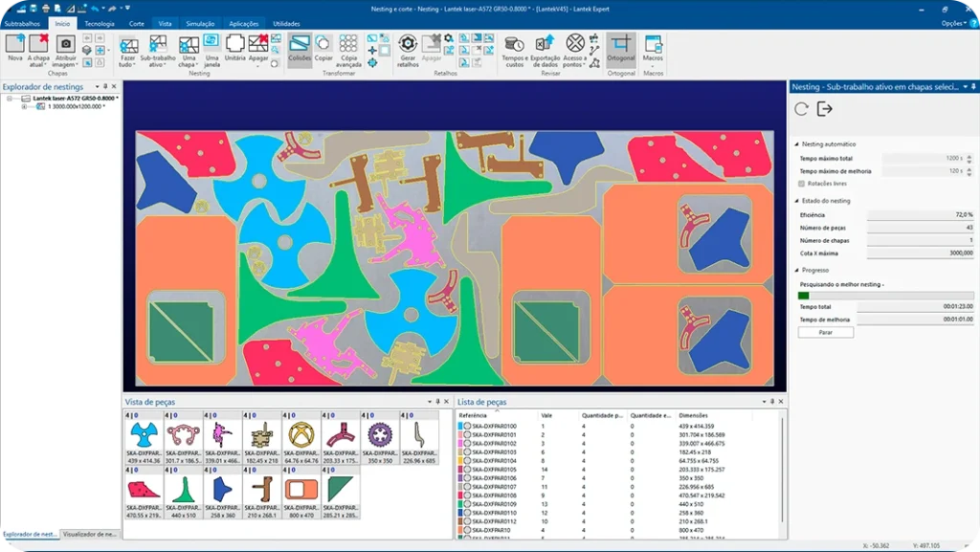Click the Unitária nesting icon
980x552 pixels.
tap(234, 45)
